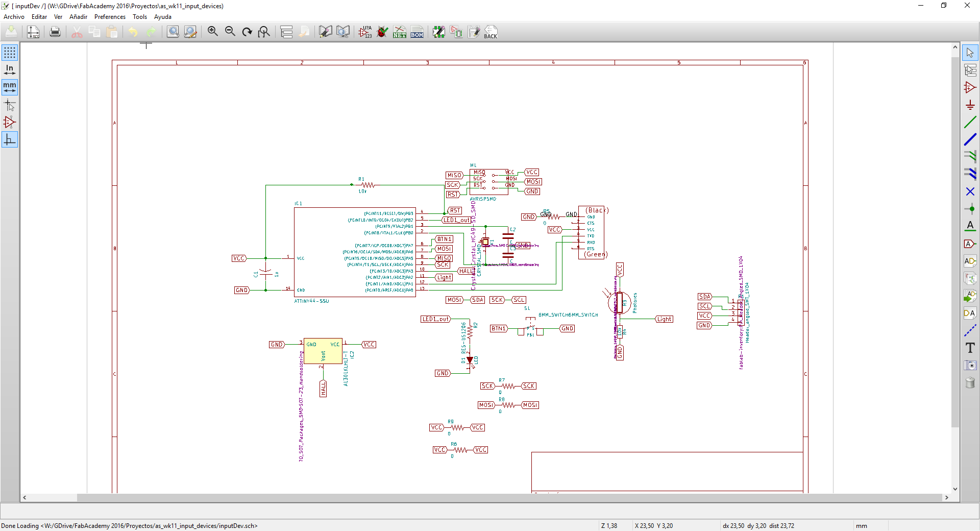Viewport: 980px width, 531px height.
Task: Switch units to millimeters
Action: point(10,87)
